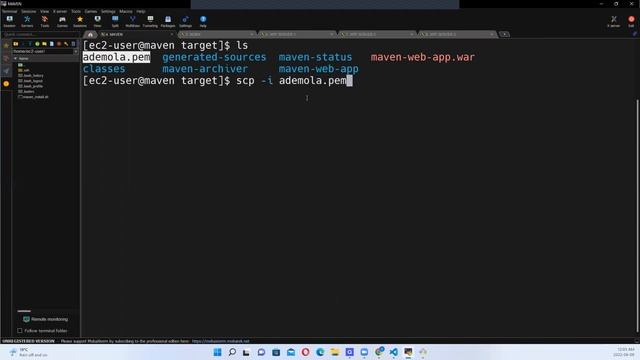This screenshot has width=640, height=360.
Task: Click the remote path field /home/ec2-user/
Action: point(43,51)
